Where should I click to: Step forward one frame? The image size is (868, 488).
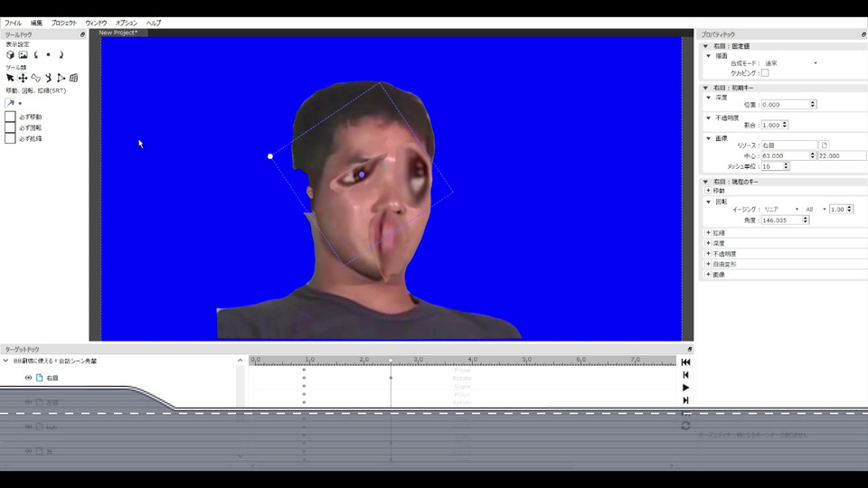[x=685, y=400]
